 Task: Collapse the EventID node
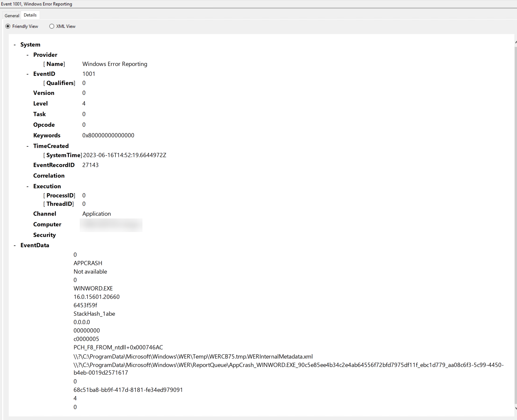[28, 74]
